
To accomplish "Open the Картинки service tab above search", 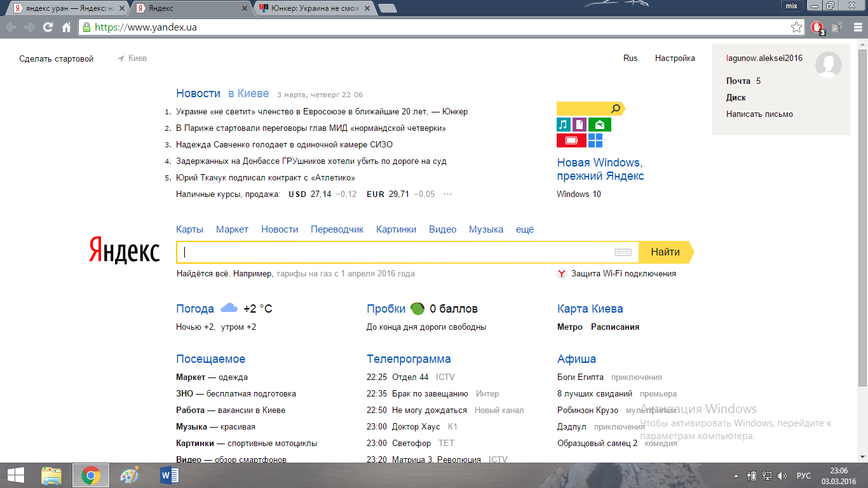I will click(x=396, y=229).
